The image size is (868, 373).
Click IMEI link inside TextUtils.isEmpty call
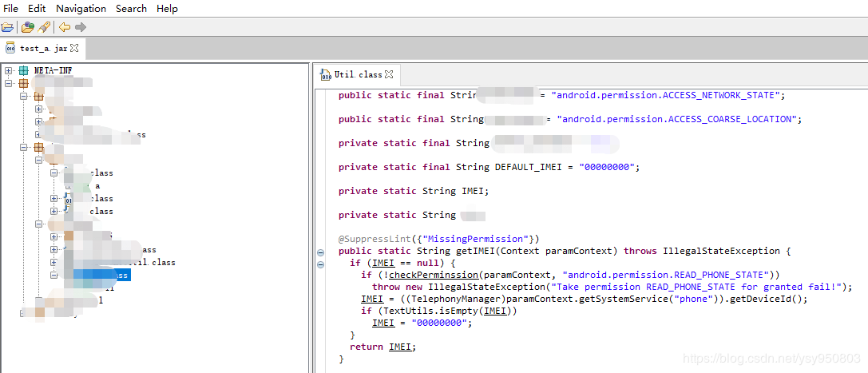tap(495, 311)
